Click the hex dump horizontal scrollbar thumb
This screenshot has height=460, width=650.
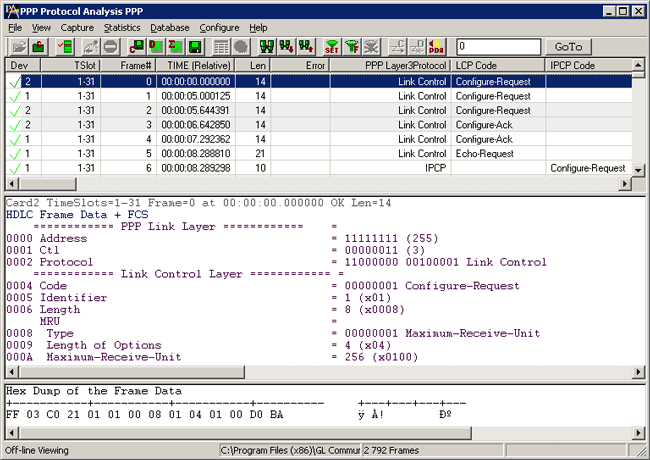coord(245,433)
